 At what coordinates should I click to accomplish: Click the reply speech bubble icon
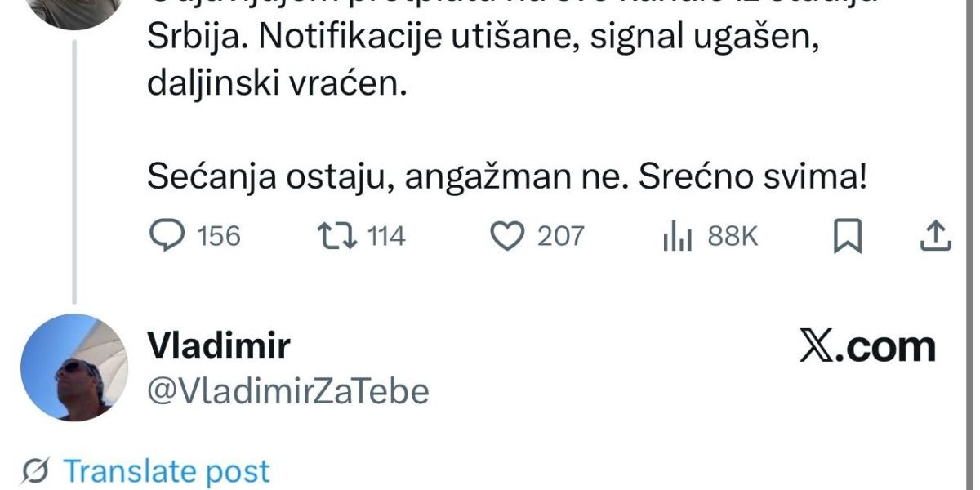pyautogui.click(x=168, y=236)
